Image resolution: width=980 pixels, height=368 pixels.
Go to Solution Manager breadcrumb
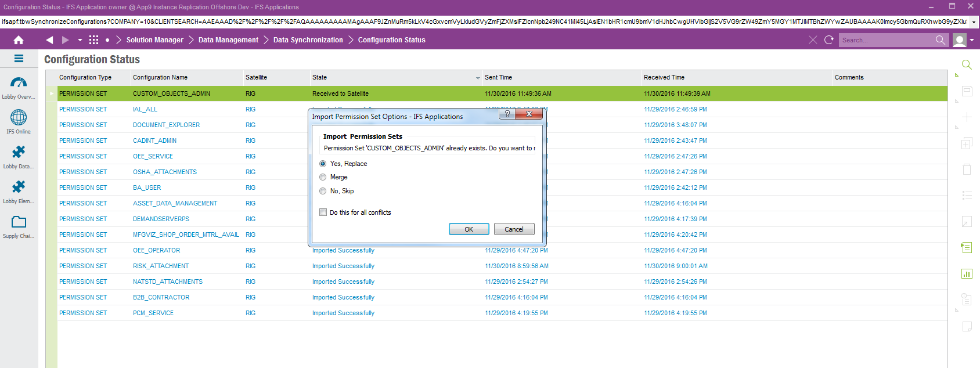point(154,40)
